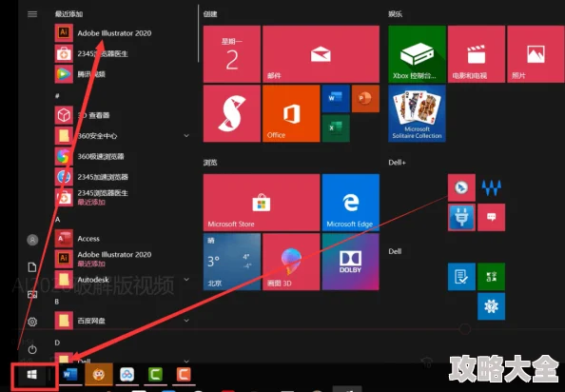Open the Microsoft Edge tile
Screen dimensions: 565x392
click(x=351, y=203)
